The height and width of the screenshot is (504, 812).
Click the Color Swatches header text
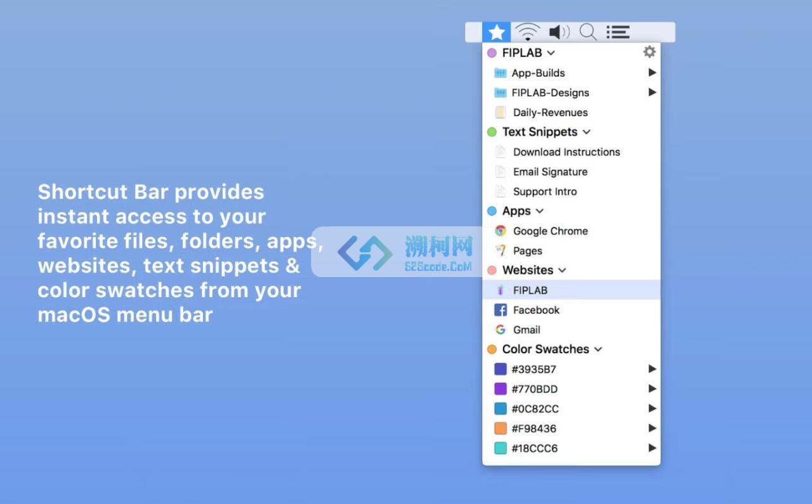coord(546,349)
